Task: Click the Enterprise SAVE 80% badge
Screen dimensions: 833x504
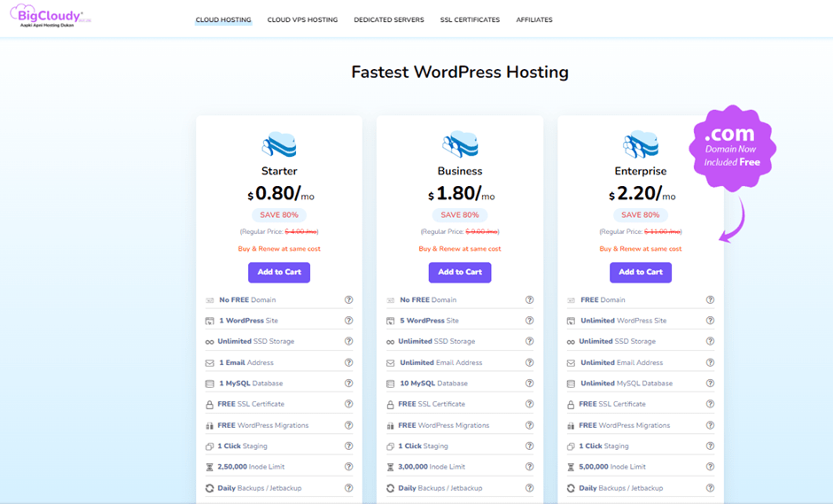Action: pyautogui.click(x=640, y=215)
